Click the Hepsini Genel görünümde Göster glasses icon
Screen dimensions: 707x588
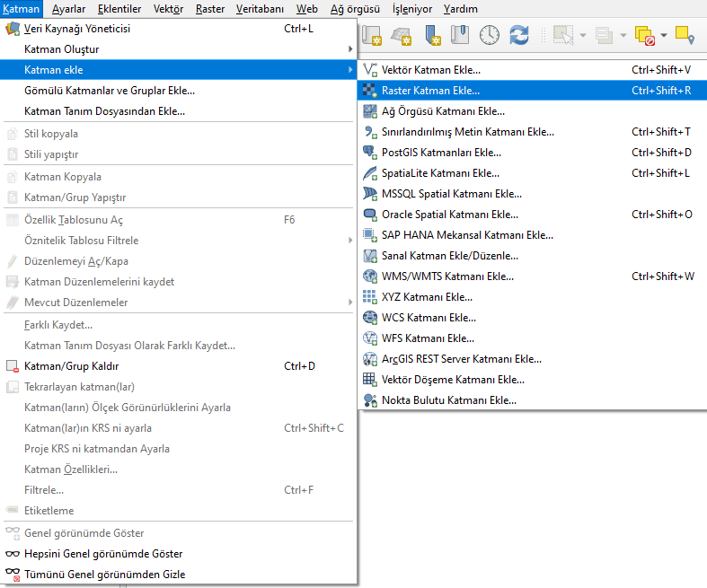13,554
